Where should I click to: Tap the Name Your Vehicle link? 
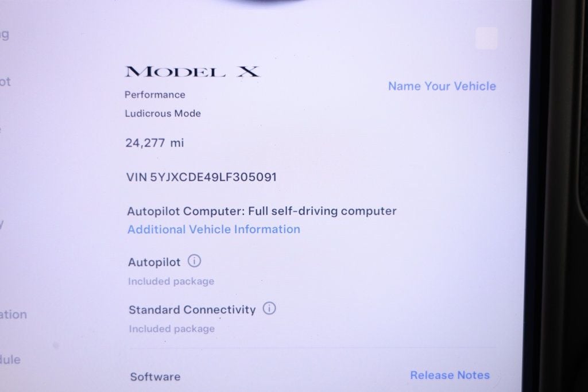click(442, 86)
